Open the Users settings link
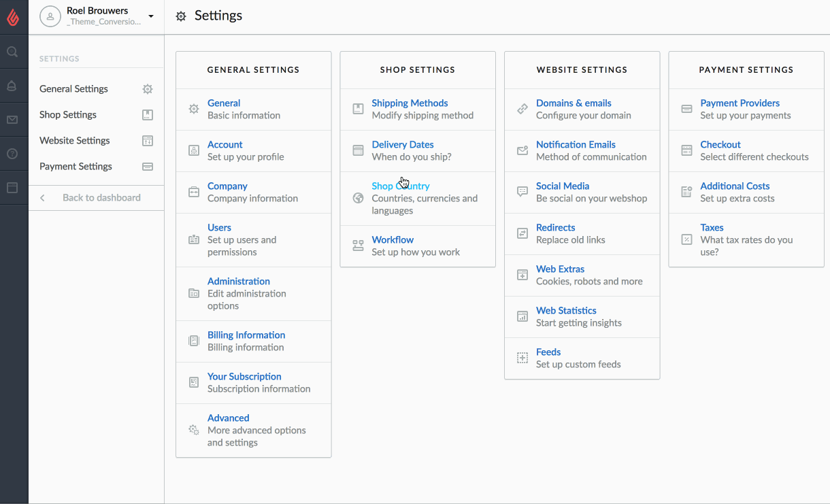 pyautogui.click(x=219, y=228)
